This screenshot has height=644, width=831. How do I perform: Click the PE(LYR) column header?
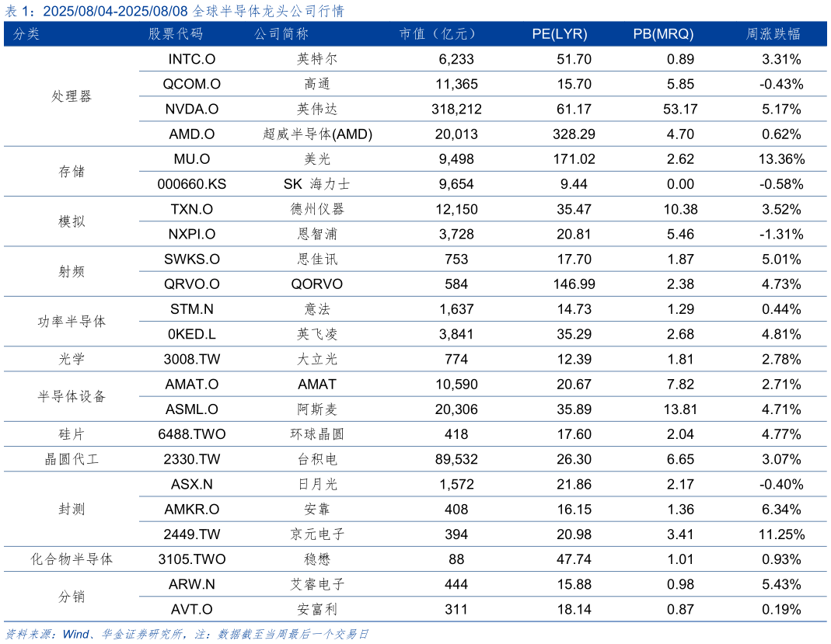pyautogui.click(x=560, y=34)
